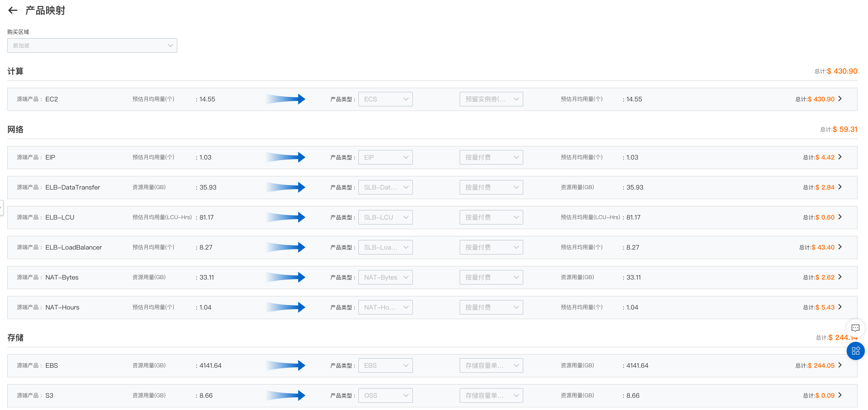Click the ELB-LoadBalancer row total $ 43.40
Viewport: 868px width, 410px height.
823,247
